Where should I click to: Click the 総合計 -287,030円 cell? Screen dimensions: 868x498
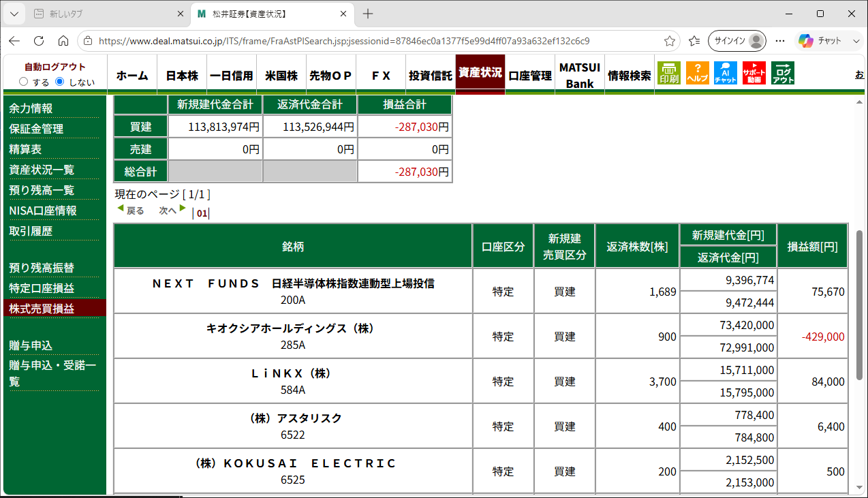click(405, 172)
